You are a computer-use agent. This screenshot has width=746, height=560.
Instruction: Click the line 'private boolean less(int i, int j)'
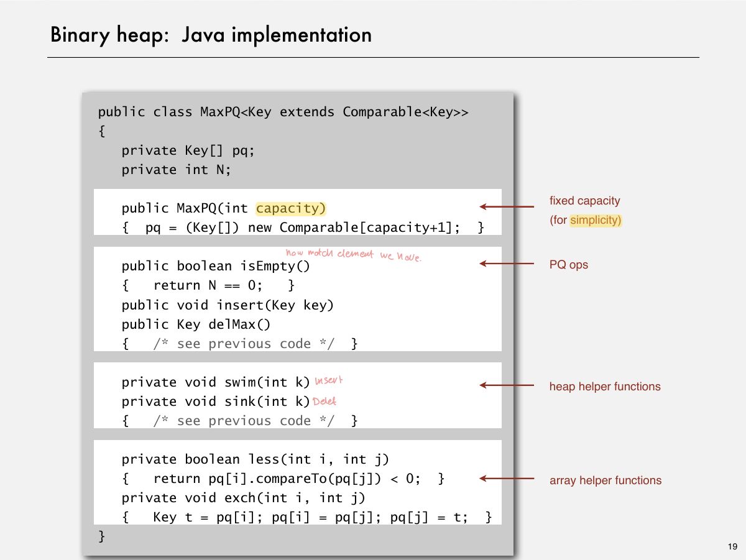coord(255,459)
